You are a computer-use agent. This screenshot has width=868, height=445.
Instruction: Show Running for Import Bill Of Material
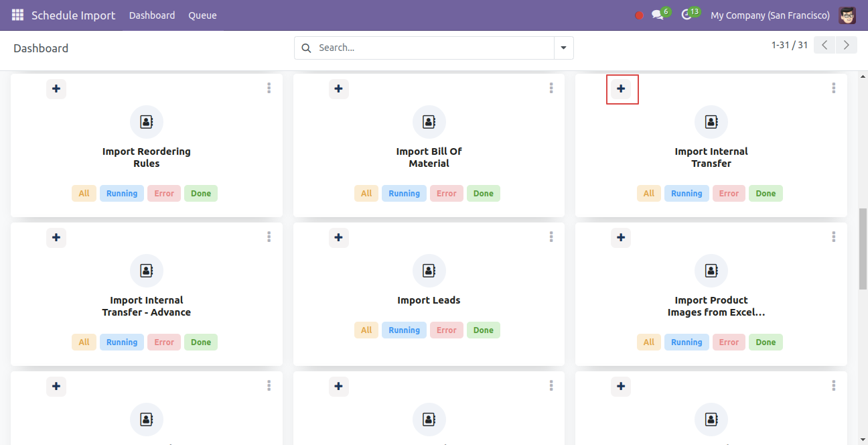tap(405, 193)
